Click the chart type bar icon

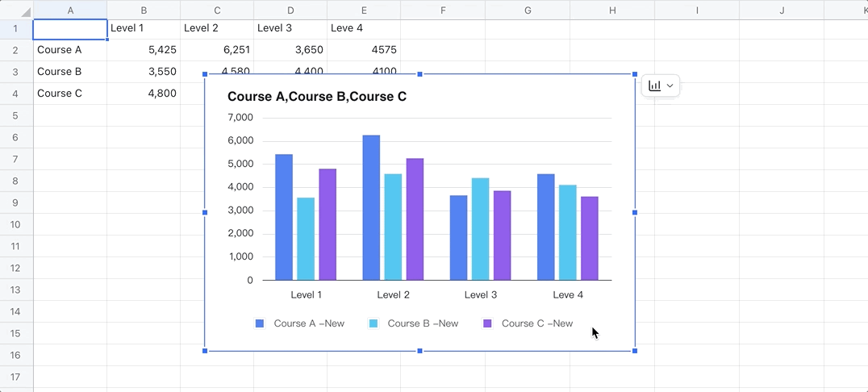point(654,85)
